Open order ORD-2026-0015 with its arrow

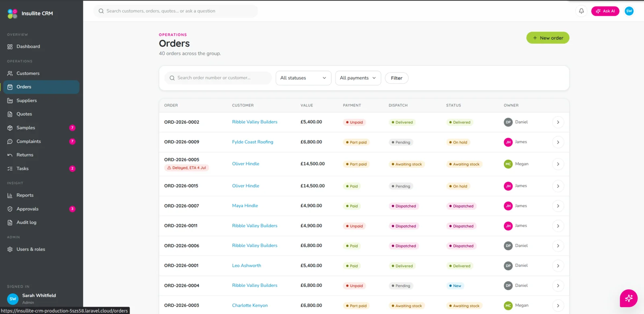[x=558, y=186]
